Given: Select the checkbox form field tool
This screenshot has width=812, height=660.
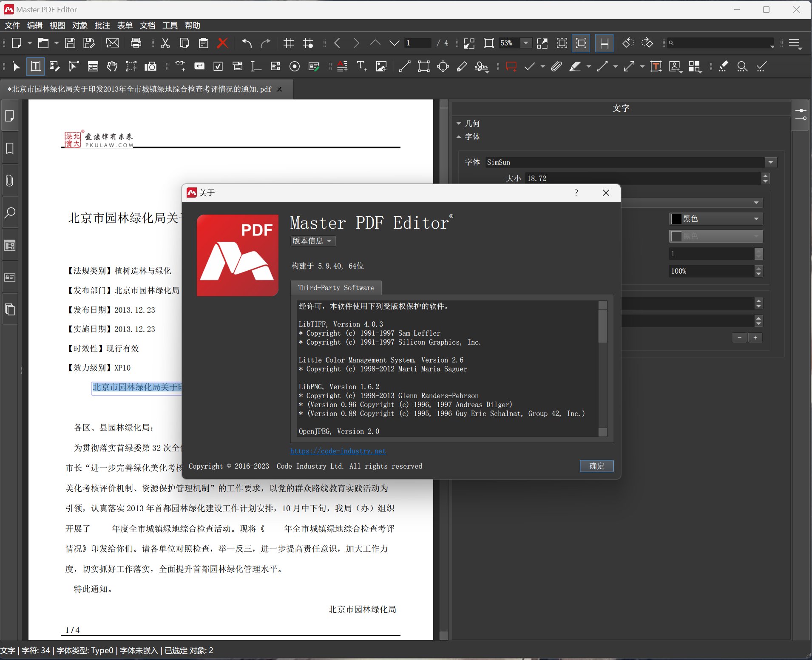Looking at the screenshot, I should 218,66.
